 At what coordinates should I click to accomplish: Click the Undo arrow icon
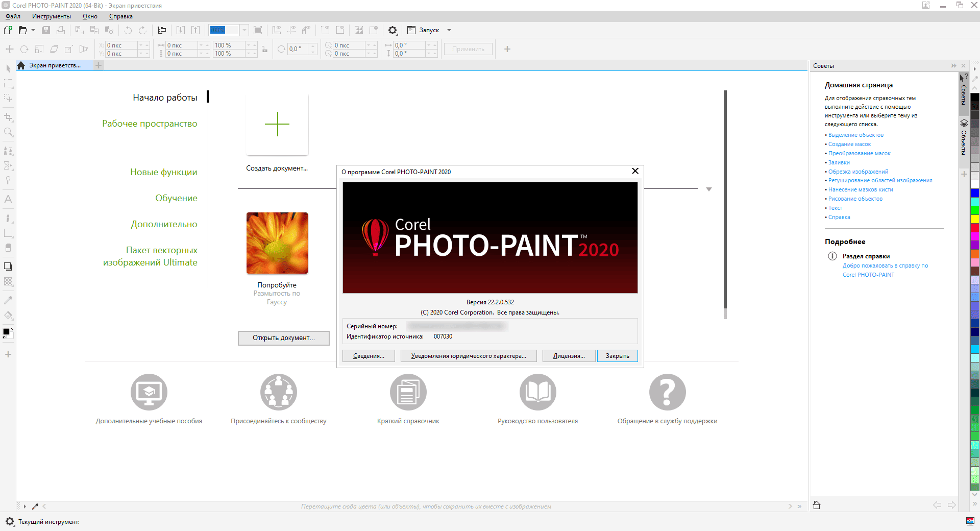tap(128, 30)
